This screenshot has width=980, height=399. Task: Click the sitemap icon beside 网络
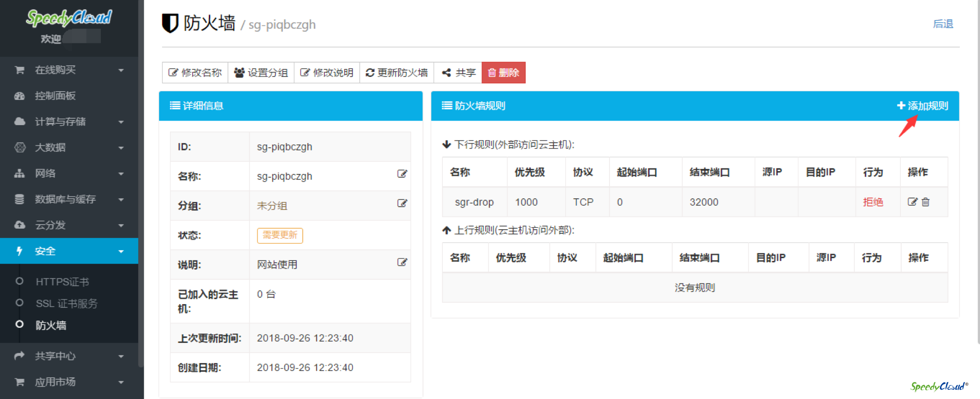pyautogui.click(x=19, y=173)
